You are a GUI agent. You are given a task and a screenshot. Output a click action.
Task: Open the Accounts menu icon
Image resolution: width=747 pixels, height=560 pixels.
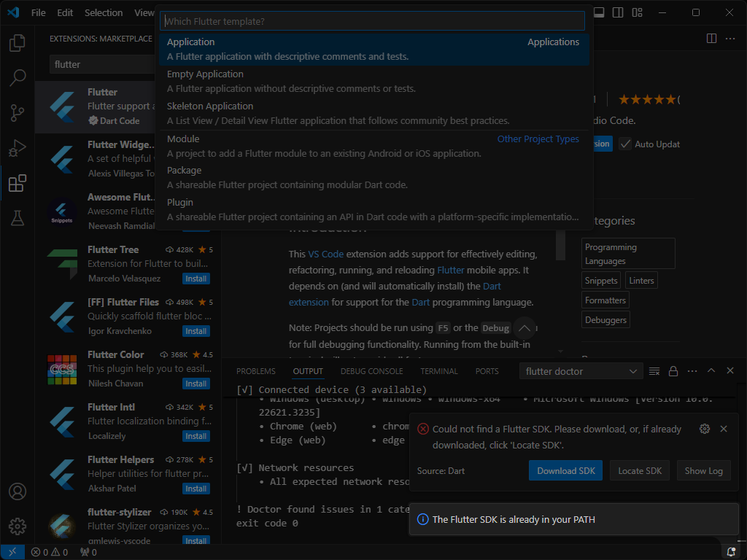[x=18, y=491]
